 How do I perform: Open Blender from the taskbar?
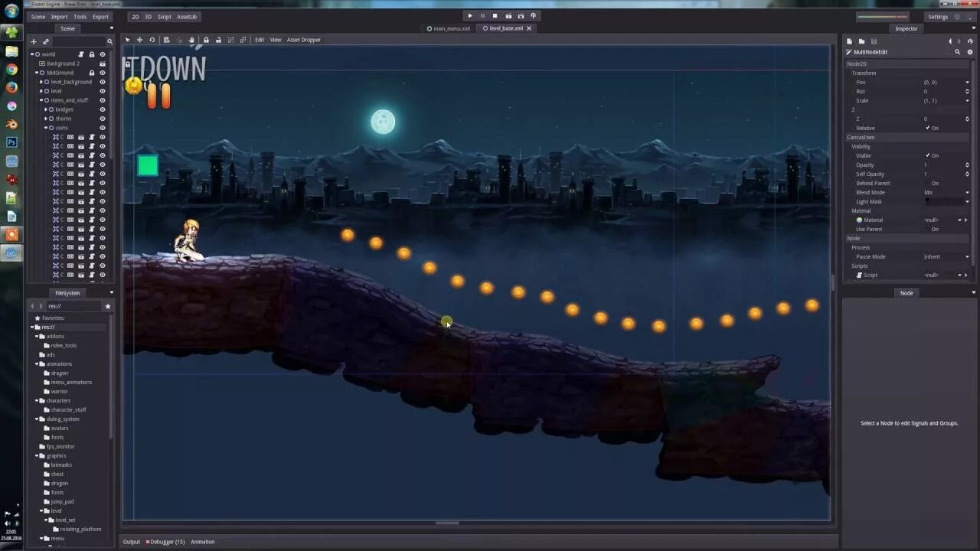(x=11, y=124)
